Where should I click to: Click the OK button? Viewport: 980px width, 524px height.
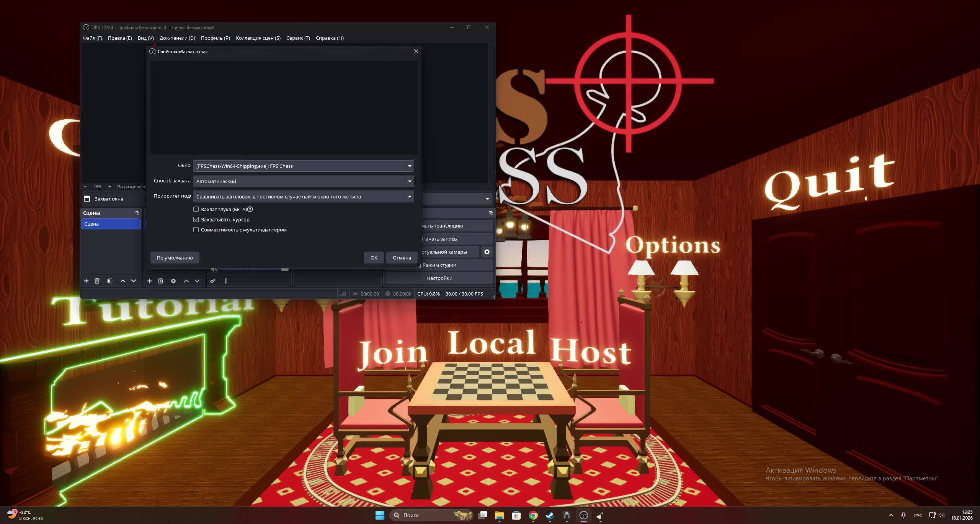(x=374, y=257)
